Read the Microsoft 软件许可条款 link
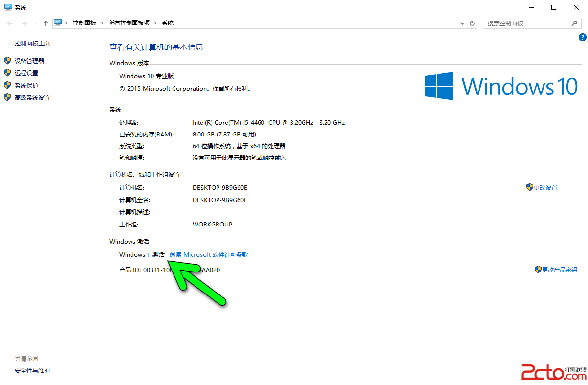 (x=209, y=254)
